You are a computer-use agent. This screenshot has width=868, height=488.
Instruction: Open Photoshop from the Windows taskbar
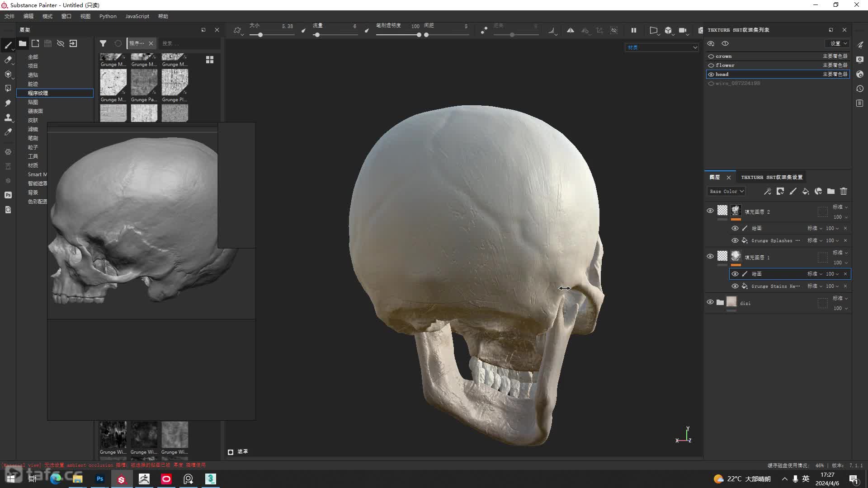tap(100, 479)
